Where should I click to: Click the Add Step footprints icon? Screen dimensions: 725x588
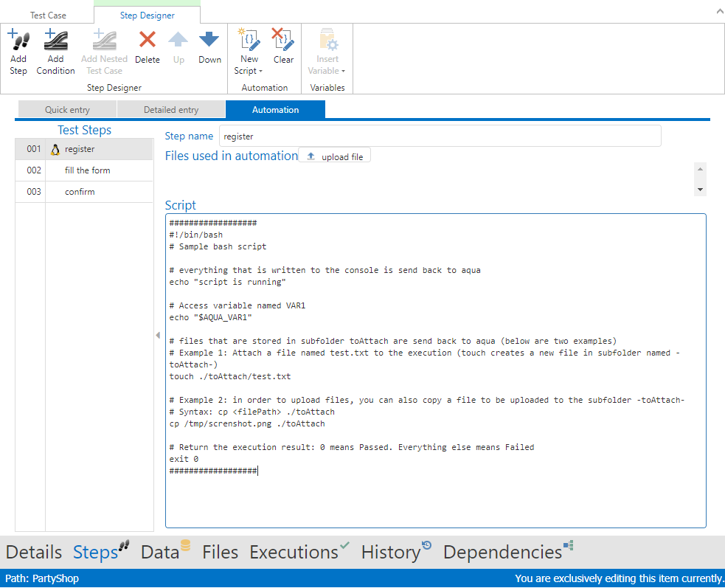[18, 40]
